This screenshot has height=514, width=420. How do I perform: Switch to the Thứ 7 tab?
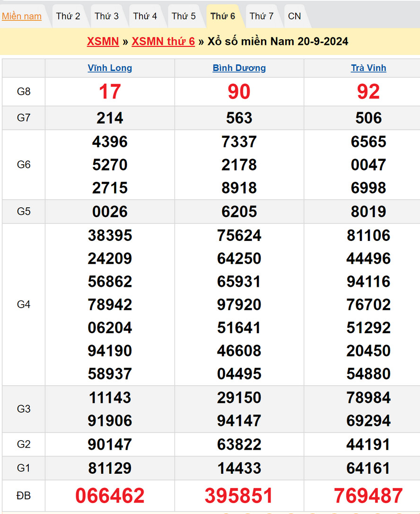[262, 16]
